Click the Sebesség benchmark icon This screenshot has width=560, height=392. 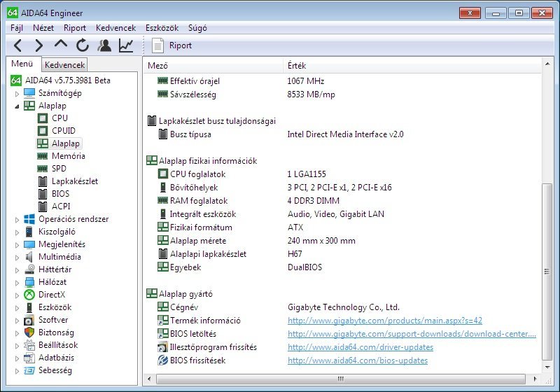point(29,370)
